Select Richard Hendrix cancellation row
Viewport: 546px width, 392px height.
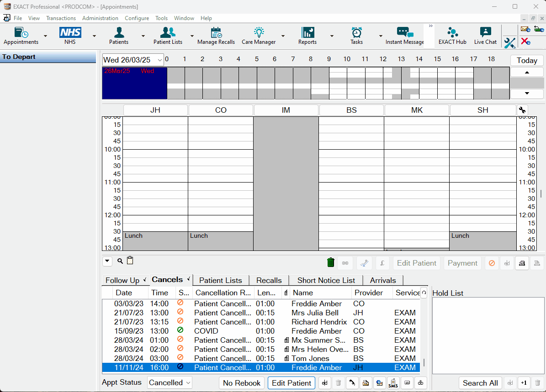click(261, 322)
